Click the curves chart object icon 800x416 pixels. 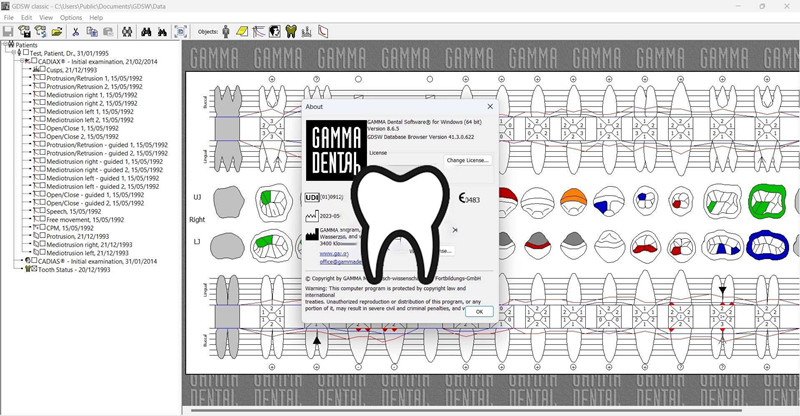coord(259,32)
